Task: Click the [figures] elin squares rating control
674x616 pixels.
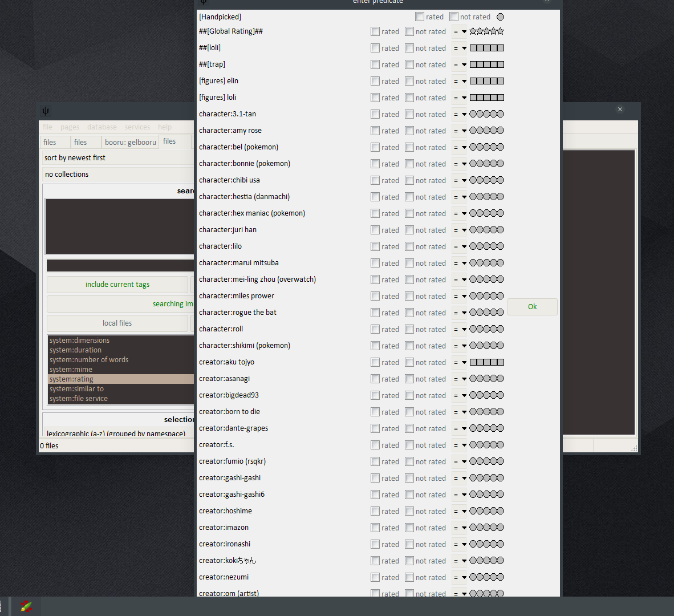Action: pos(486,81)
